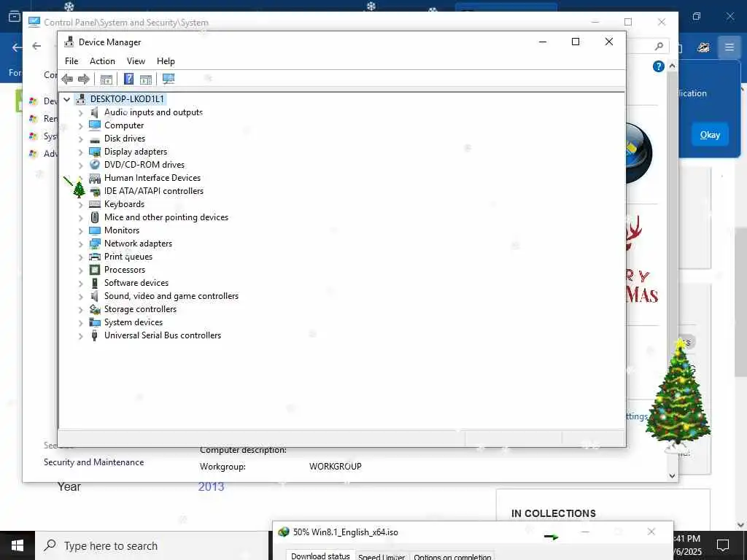Select the Computer category icon
The width and height of the screenshot is (747, 560).
click(x=95, y=125)
